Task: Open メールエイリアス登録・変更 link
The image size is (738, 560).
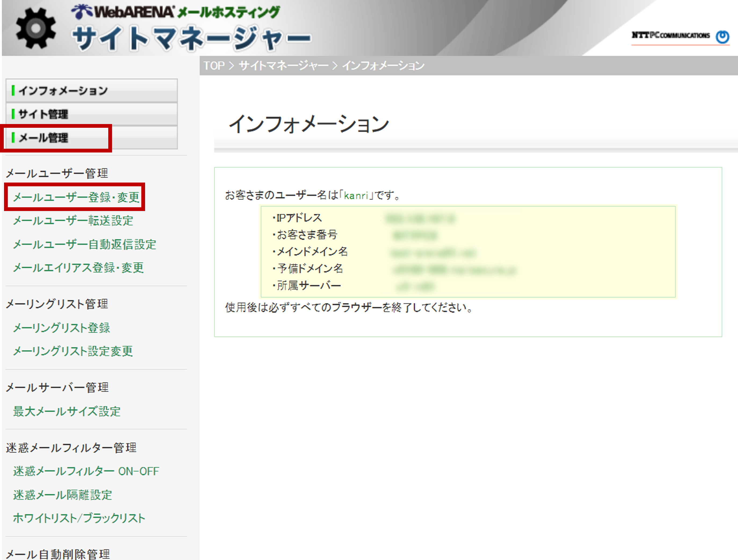Action: click(78, 268)
